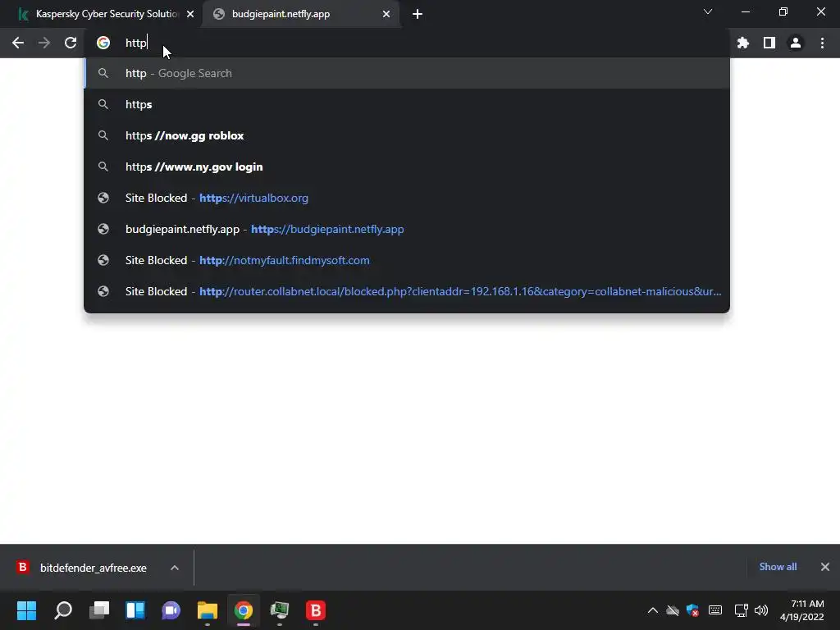Open the monitor app taskbar icon
This screenshot has height=630, width=840.
tap(280, 610)
